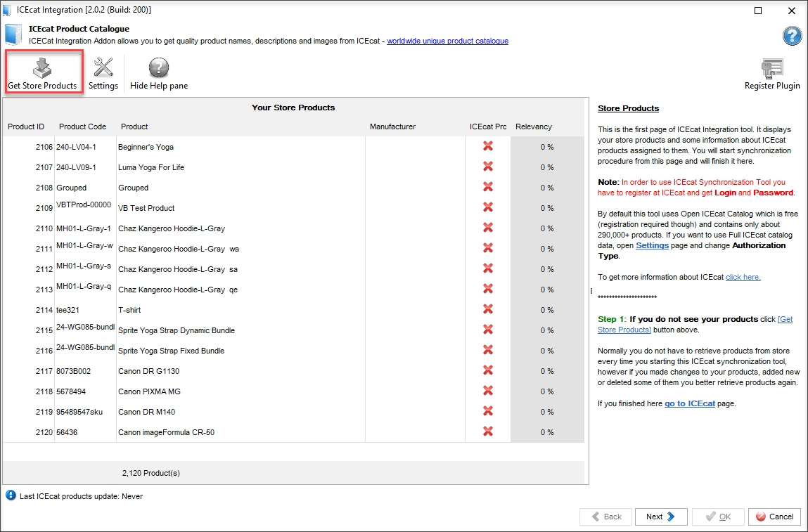The width and height of the screenshot is (808, 532).
Task: Click product code 240-LV04-1
Action: click(76, 147)
